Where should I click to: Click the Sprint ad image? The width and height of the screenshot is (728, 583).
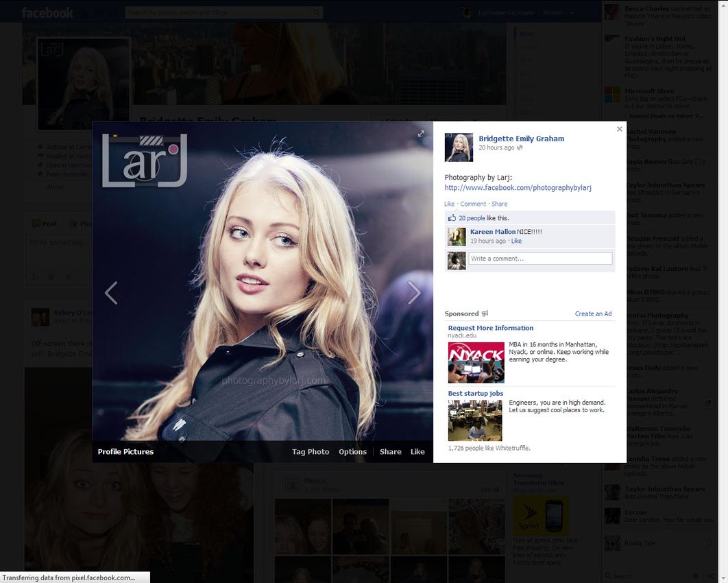(540, 516)
